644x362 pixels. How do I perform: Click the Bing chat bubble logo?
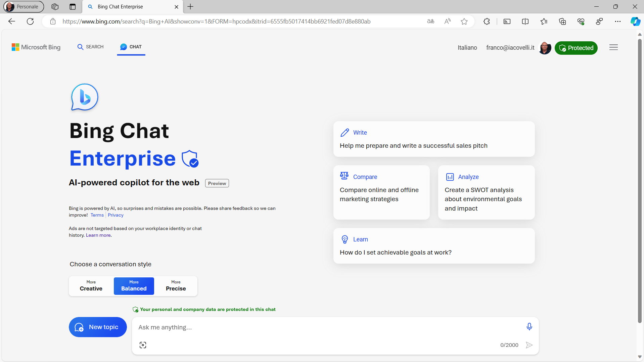[x=85, y=97]
